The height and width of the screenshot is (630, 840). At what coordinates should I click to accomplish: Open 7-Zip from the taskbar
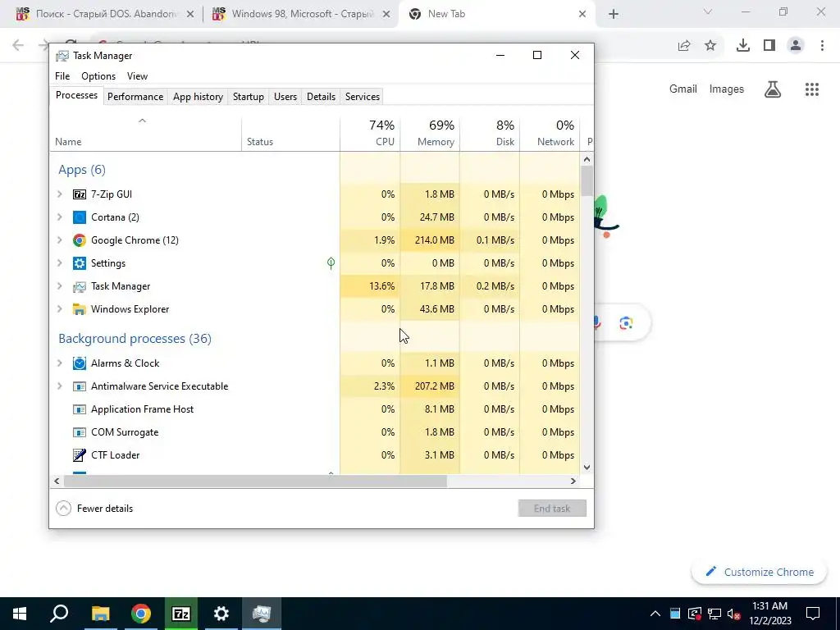pos(181,614)
